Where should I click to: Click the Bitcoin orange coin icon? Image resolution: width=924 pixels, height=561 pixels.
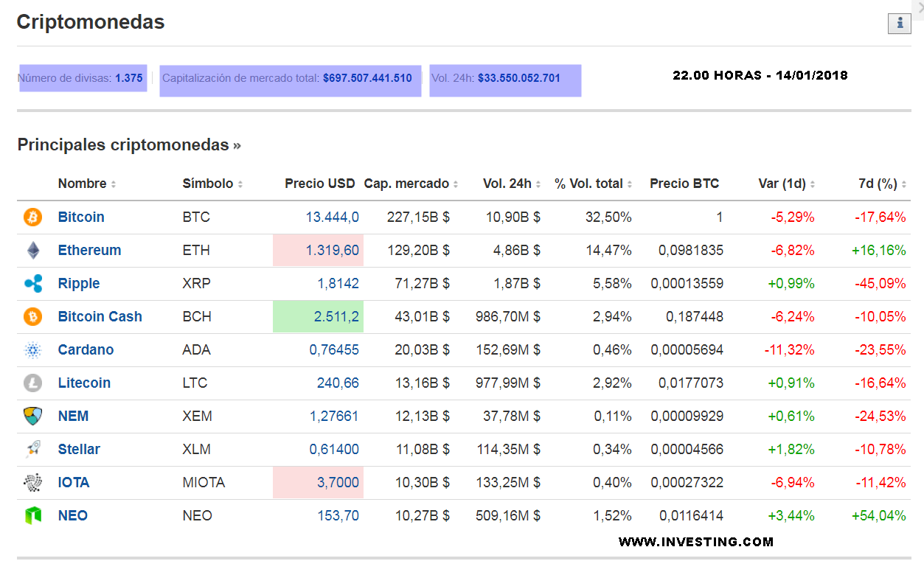(x=33, y=217)
